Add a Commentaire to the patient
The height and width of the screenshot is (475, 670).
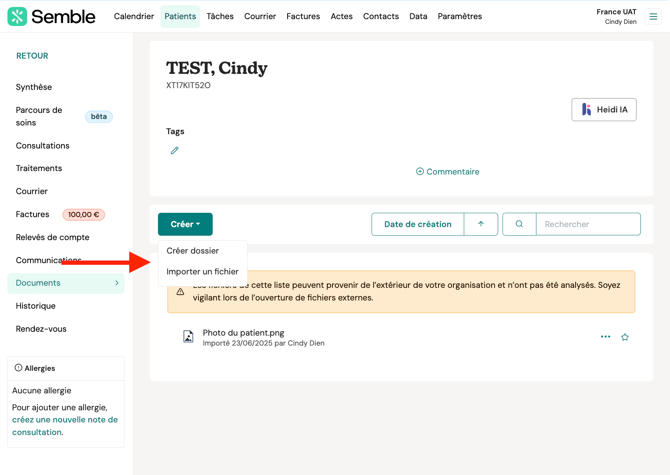tap(447, 172)
